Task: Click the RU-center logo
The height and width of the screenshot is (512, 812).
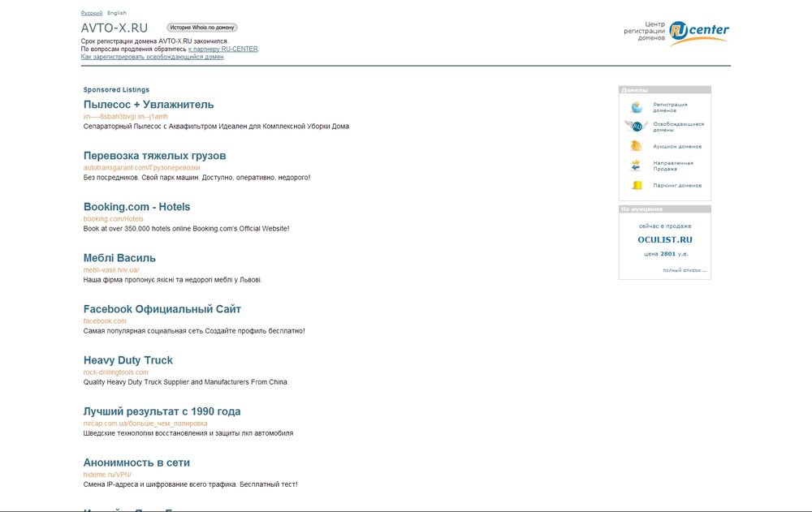Action: (698, 32)
